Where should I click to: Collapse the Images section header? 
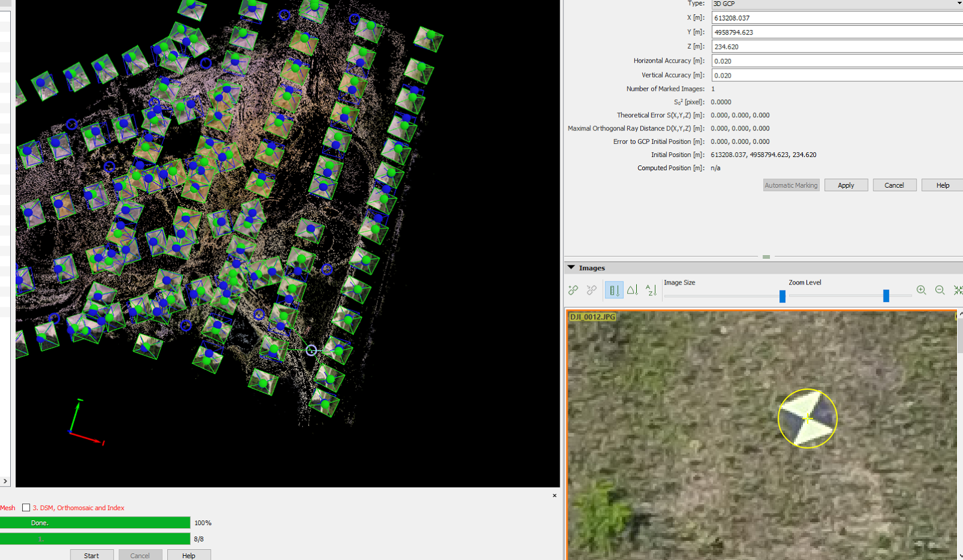571,268
